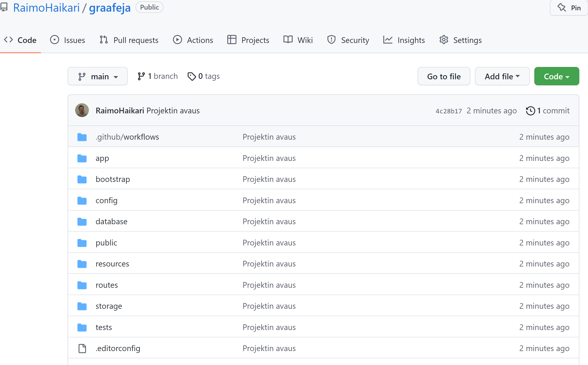
Task: Click the folder icon beside database
Action: [x=82, y=222]
